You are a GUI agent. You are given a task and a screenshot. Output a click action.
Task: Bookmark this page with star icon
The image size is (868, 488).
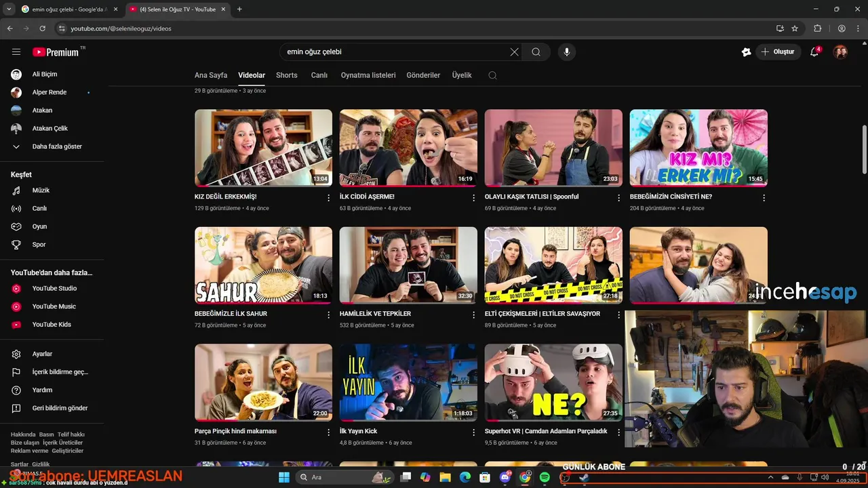pyautogui.click(x=795, y=28)
